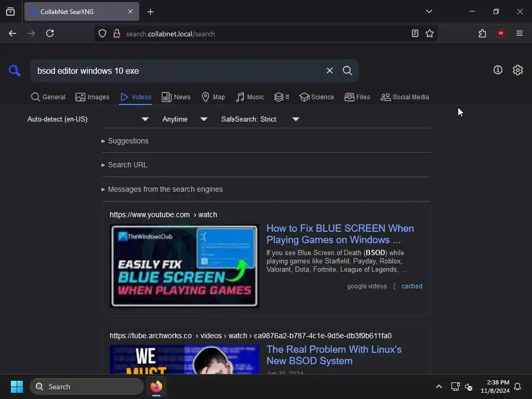Expand the Suggestions section
532x399 pixels.
125,141
